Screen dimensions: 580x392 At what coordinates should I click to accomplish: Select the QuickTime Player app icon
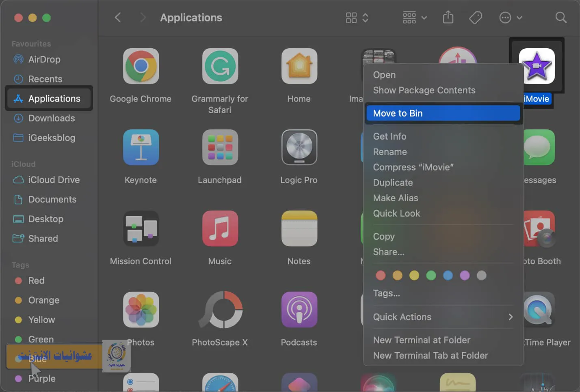(x=539, y=309)
